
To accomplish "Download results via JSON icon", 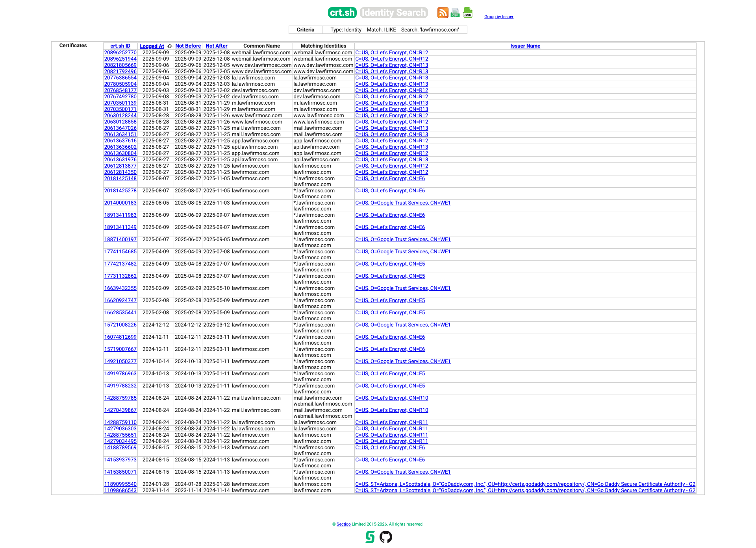I will [468, 13].
